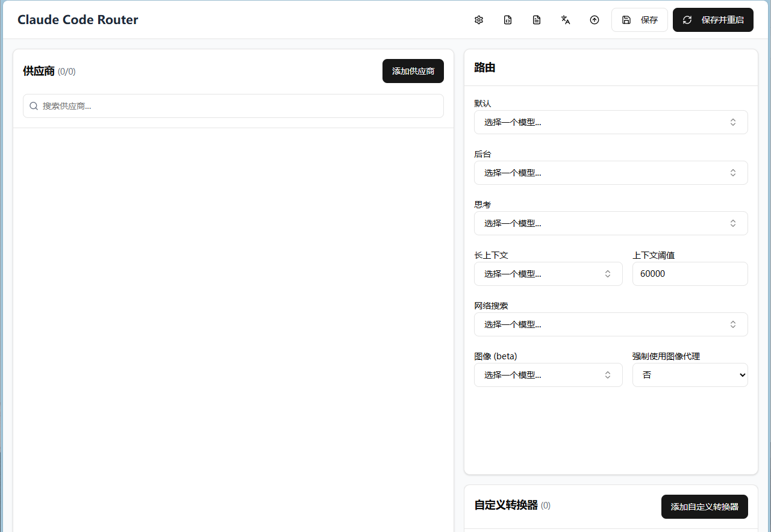The width and height of the screenshot is (771, 532).
Task: Open the settings gear icon
Action: 478,20
